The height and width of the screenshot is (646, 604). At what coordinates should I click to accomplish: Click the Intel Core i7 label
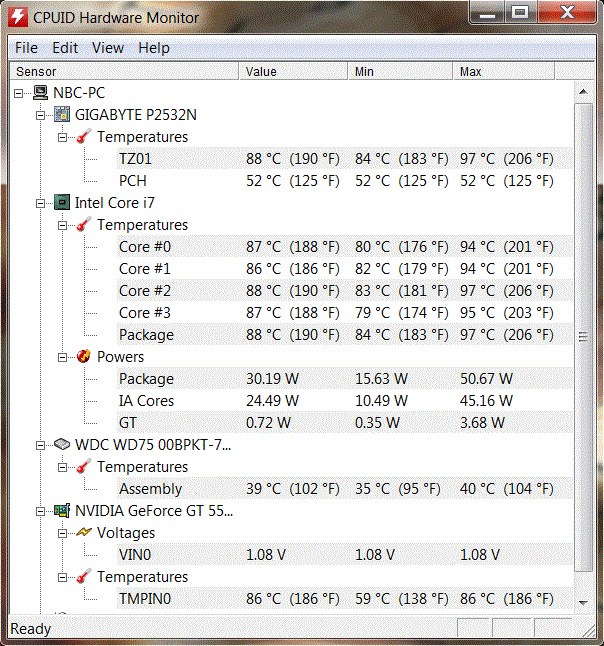tap(115, 203)
